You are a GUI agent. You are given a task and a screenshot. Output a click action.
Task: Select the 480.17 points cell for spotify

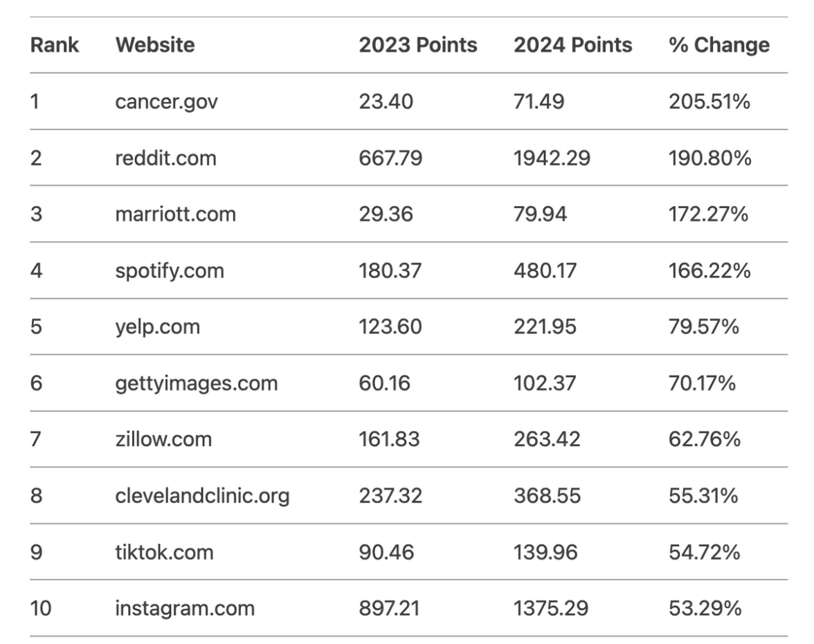545,270
